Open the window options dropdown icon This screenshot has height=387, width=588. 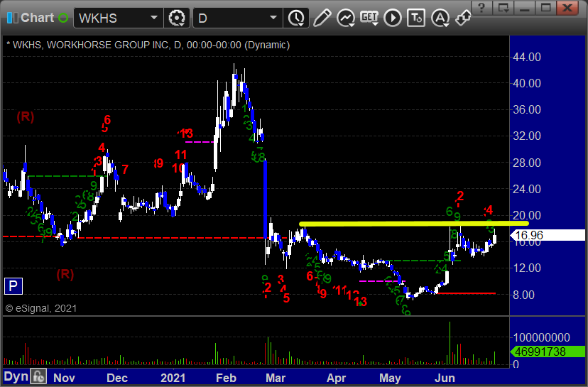[503, 8]
